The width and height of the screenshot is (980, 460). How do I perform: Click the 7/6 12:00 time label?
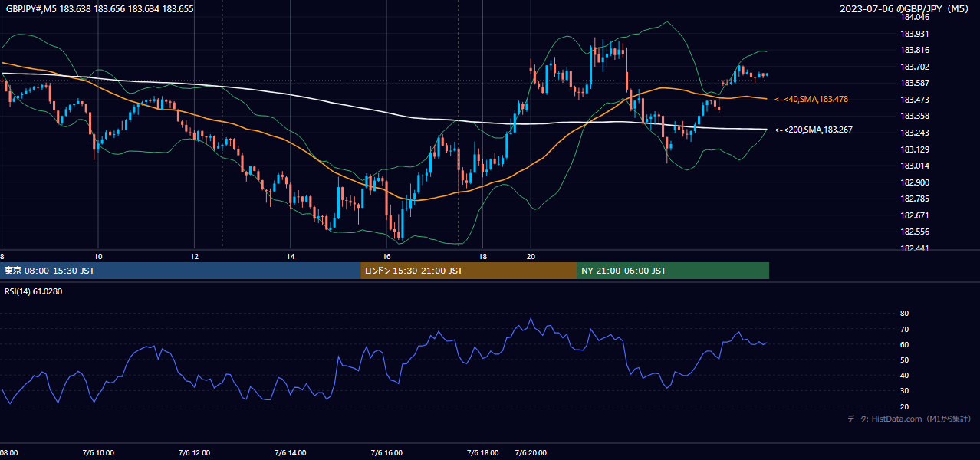point(194,453)
